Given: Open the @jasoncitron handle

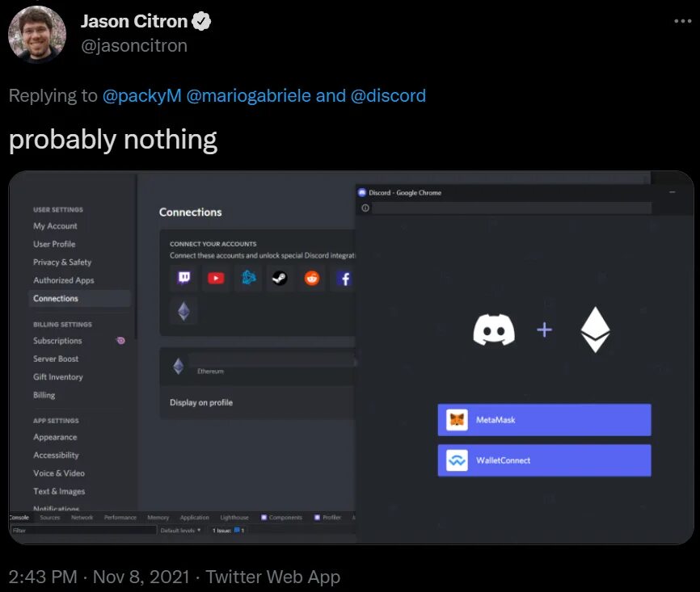Looking at the screenshot, I should point(134,45).
